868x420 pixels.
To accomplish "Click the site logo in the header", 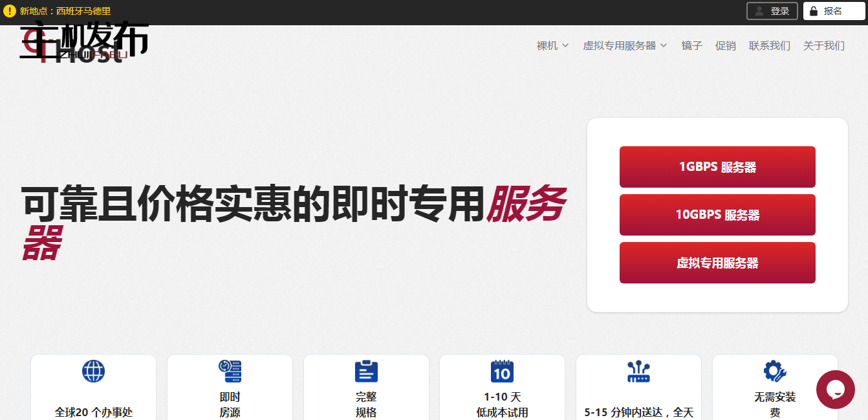I will [x=84, y=43].
